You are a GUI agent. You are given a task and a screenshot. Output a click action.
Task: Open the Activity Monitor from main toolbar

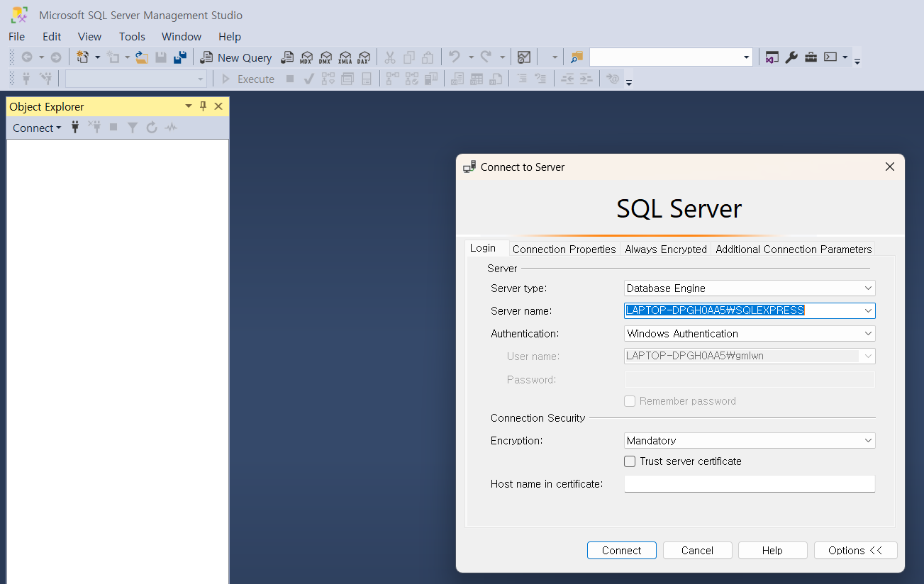(x=524, y=57)
